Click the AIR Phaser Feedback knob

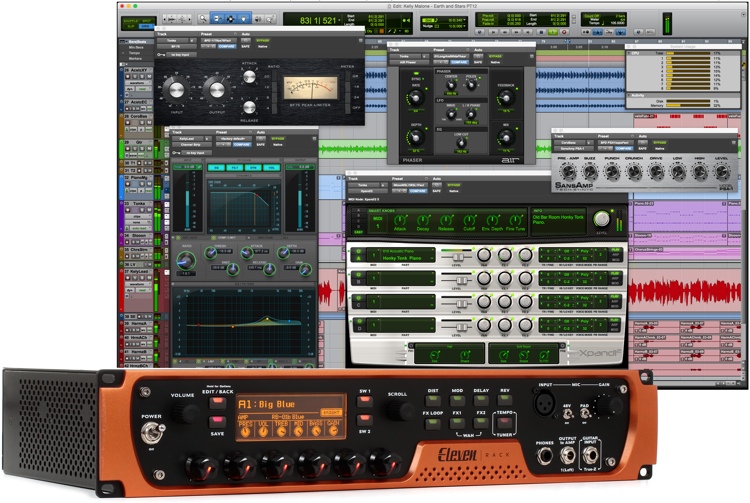506,98
